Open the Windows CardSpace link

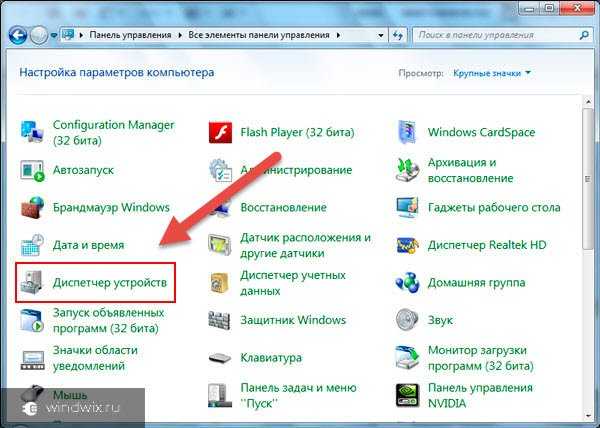click(481, 132)
